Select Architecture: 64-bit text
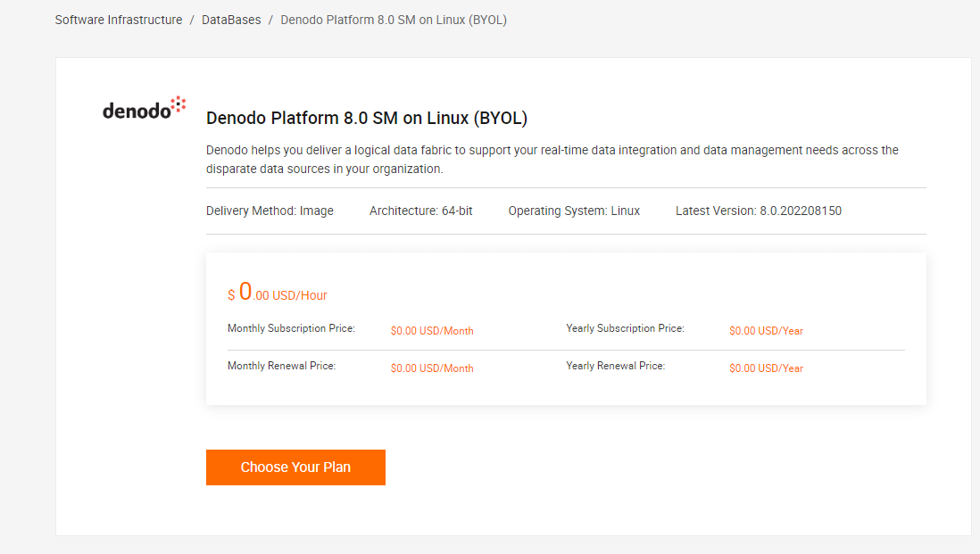This screenshot has height=554, width=980. coord(420,211)
